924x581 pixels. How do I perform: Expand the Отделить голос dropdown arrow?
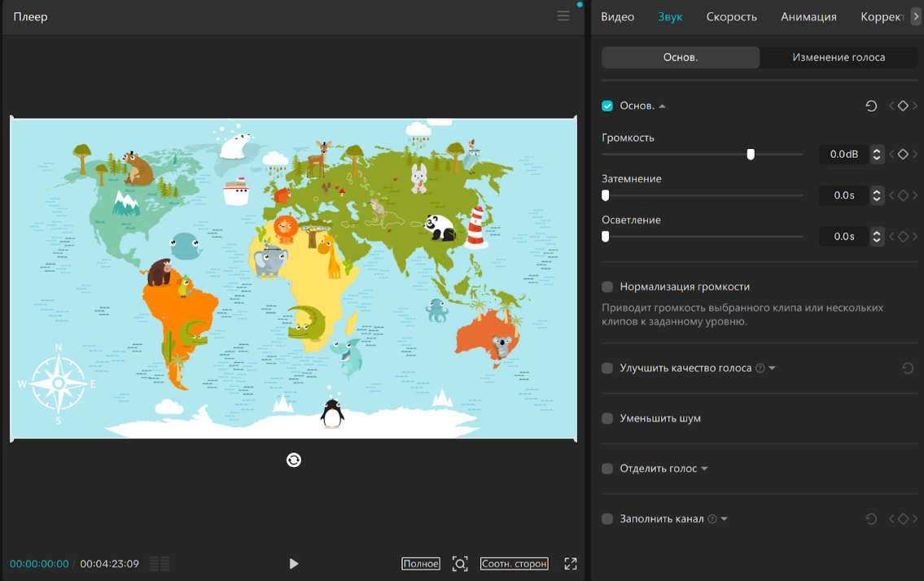click(x=704, y=470)
